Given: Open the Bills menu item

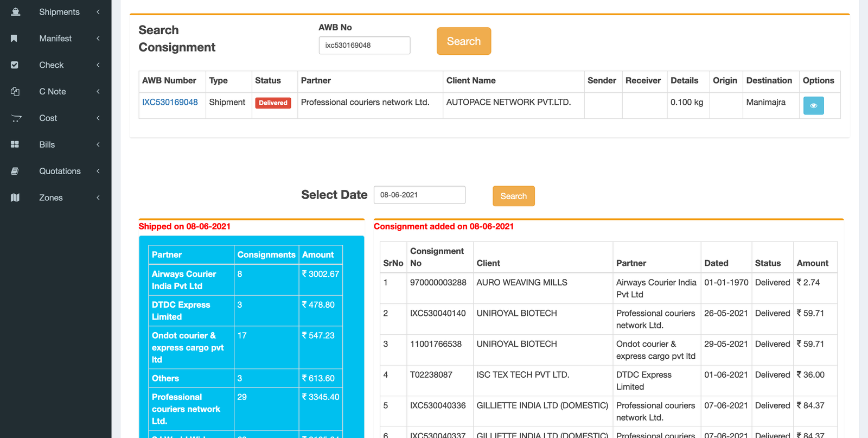Looking at the screenshot, I should [47, 144].
